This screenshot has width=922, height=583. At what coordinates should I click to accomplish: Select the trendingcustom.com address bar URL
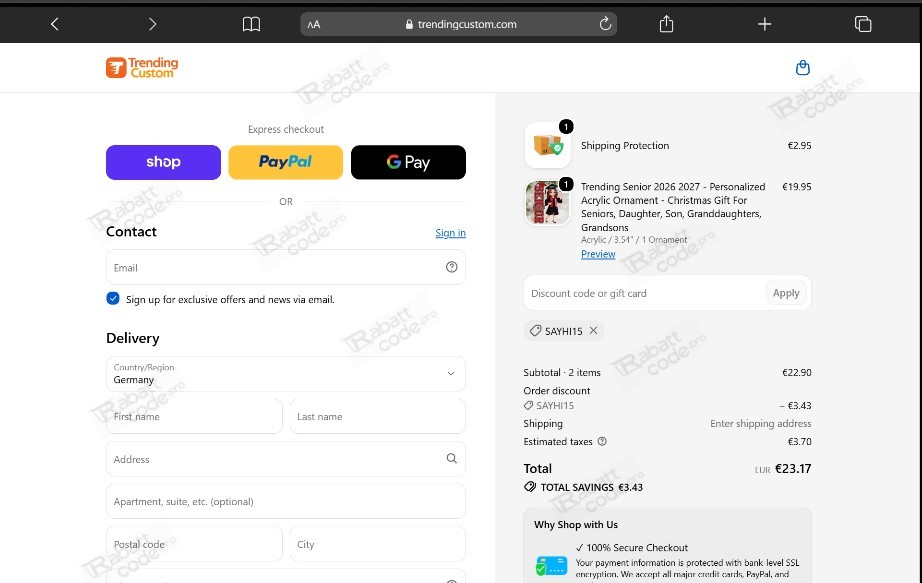[467, 24]
